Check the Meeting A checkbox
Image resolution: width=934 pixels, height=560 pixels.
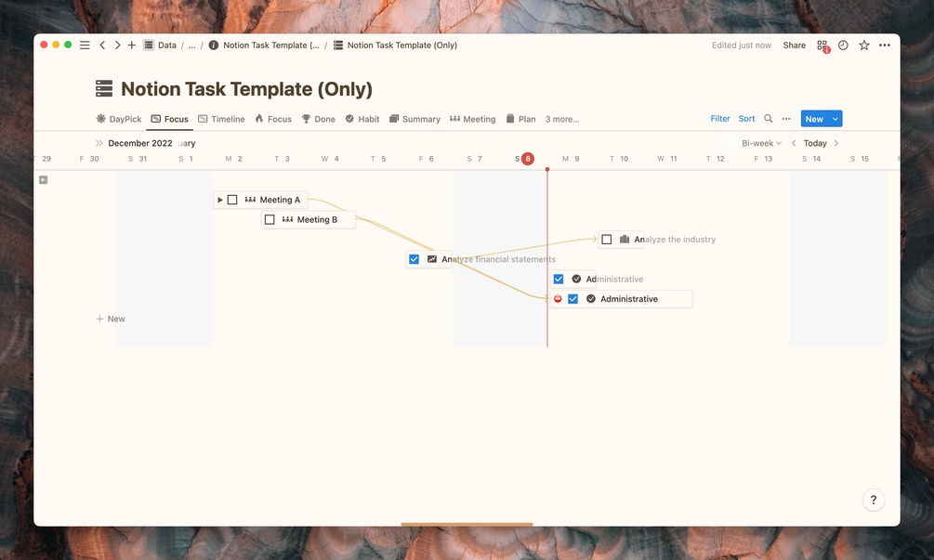click(x=232, y=200)
